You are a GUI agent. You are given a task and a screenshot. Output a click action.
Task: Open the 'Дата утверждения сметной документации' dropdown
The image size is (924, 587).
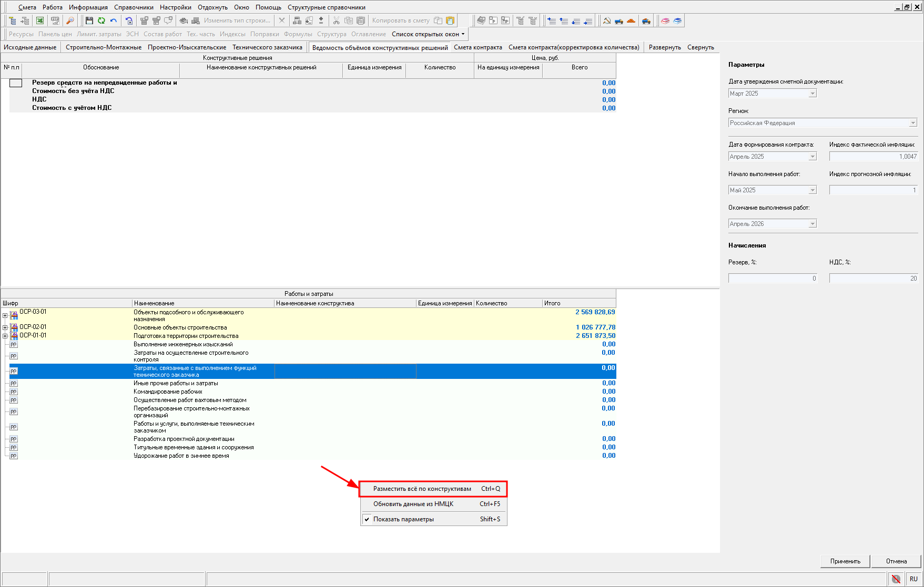[812, 94]
